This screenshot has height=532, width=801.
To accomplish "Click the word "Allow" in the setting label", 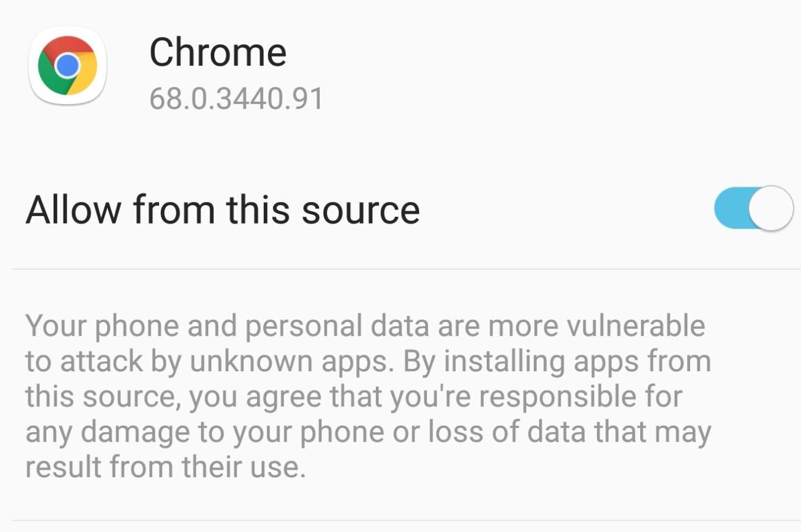I will click(73, 209).
